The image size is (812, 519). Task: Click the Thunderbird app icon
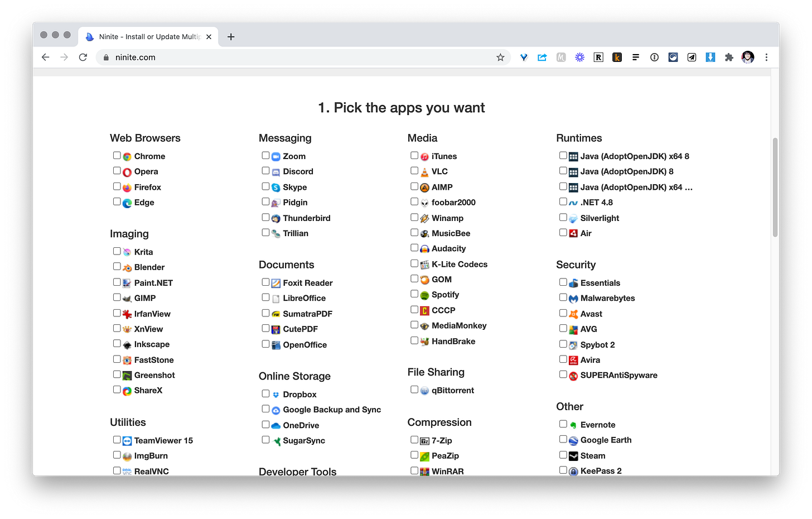(x=275, y=218)
